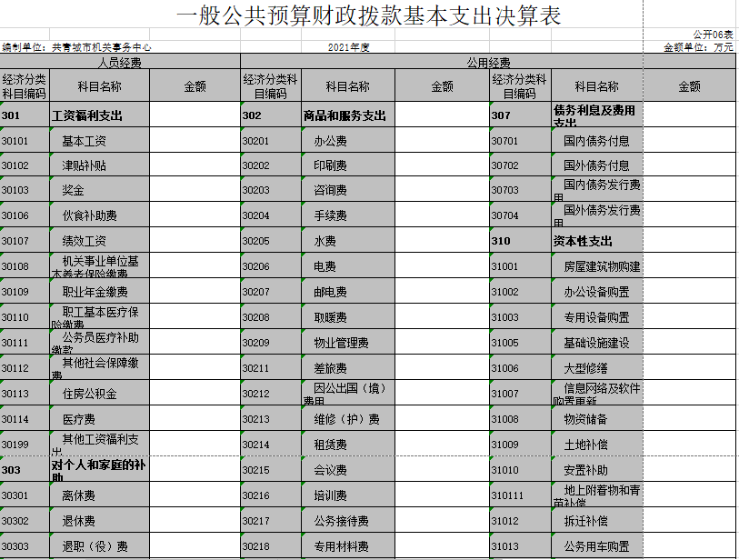The height and width of the screenshot is (560, 739).
Task: Click the 2021年度 cell
Action: coord(349,46)
